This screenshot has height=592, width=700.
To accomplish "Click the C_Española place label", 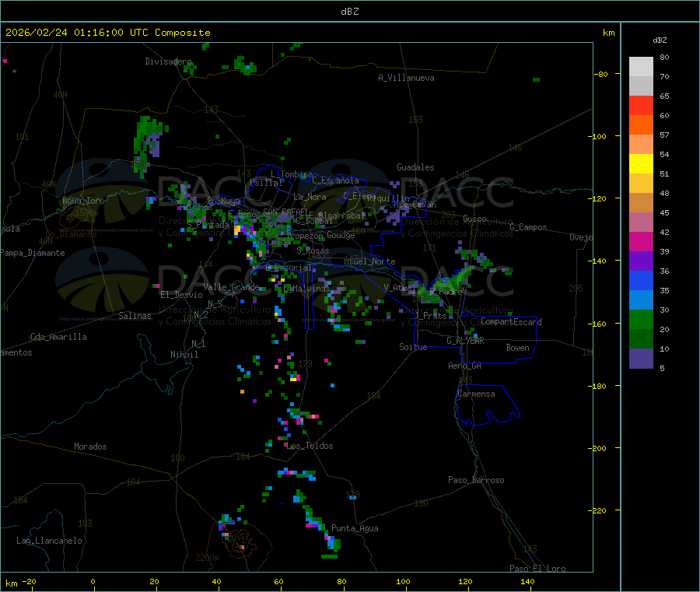I will [335, 180].
